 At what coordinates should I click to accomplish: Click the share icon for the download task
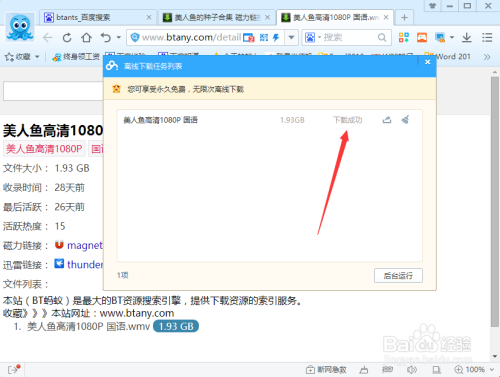(x=387, y=120)
